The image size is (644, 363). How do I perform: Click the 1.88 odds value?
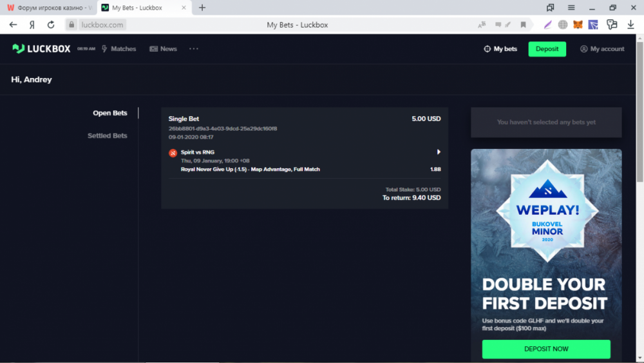coord(435,169)
